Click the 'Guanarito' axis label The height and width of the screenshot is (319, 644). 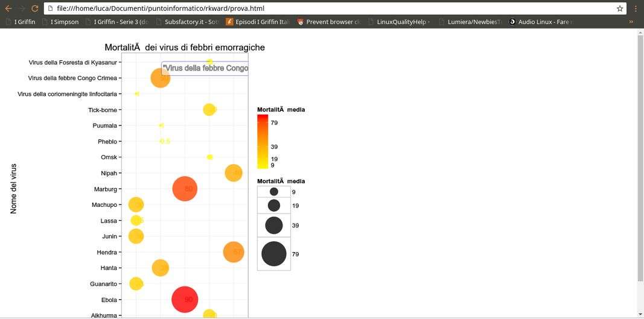(103, 283)
